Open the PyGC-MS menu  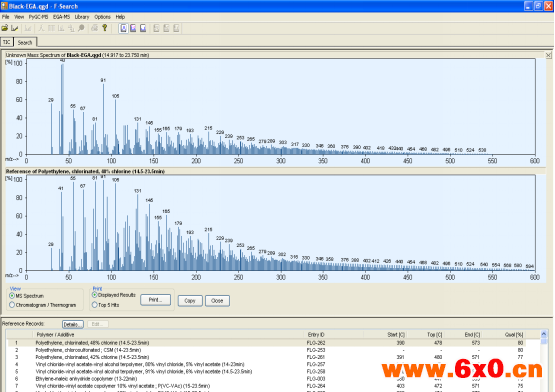pos(38,17)
